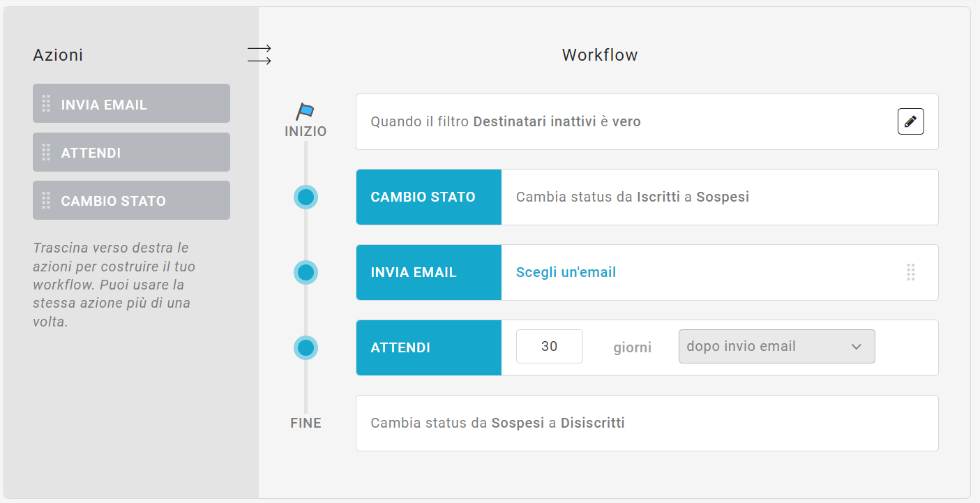
Task: Click the blue timeline circle next to CAMBIO STATO
Action: point(306,197)
